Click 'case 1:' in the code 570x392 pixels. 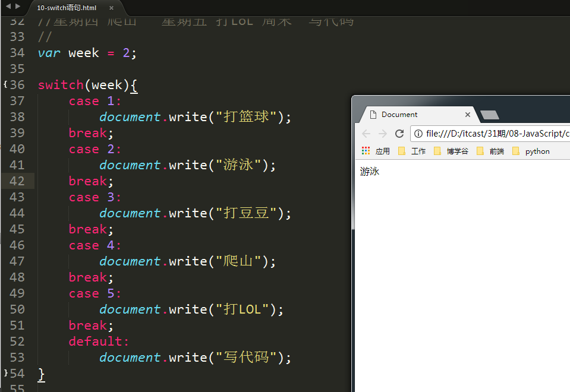(95, 101)
